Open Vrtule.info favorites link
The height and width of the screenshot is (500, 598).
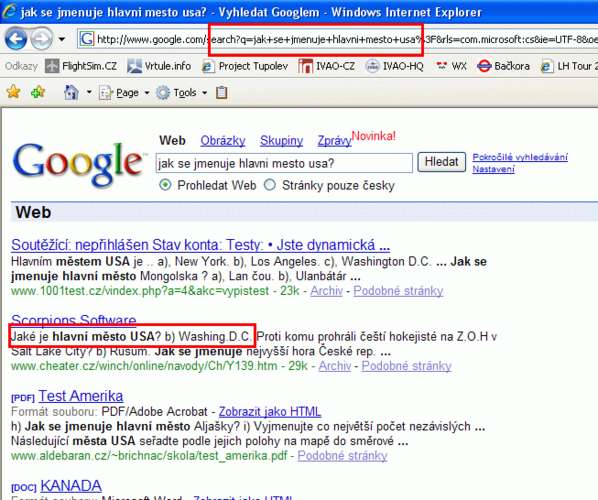point(159,66)
